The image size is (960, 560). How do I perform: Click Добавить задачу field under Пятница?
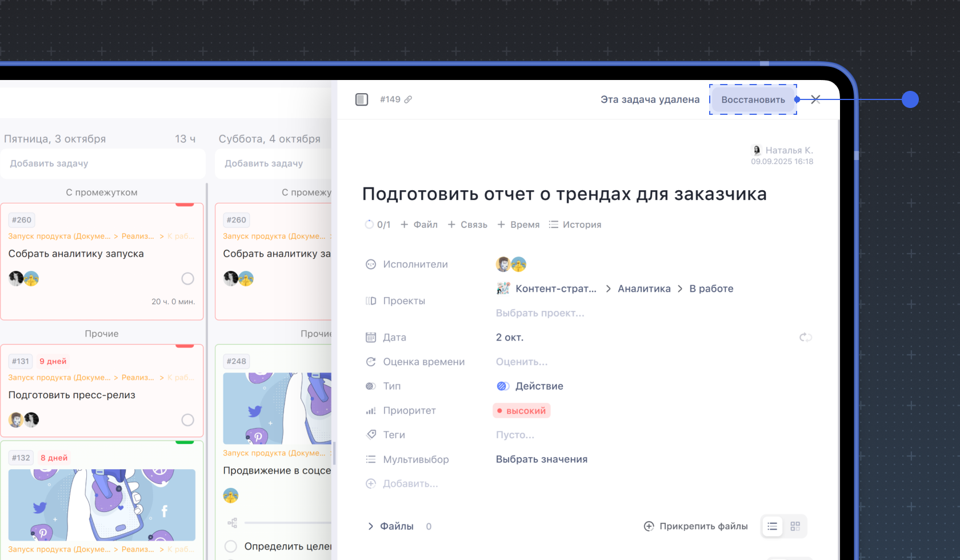point(103,163)
